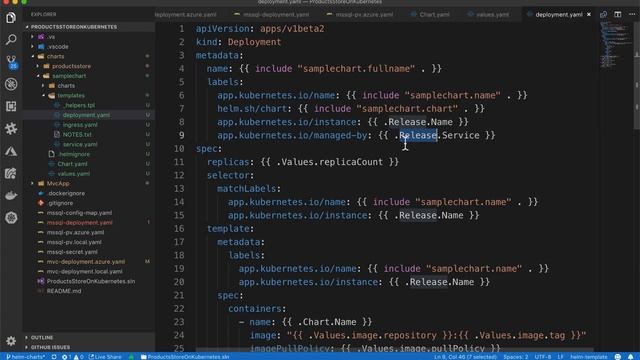Click the editor minimap preview
This screenshot has height=360, width=640.
tap(616, 44)
